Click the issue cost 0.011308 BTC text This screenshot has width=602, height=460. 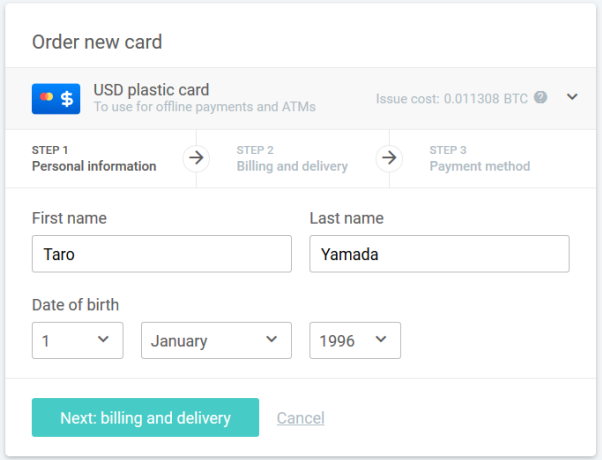453,98
